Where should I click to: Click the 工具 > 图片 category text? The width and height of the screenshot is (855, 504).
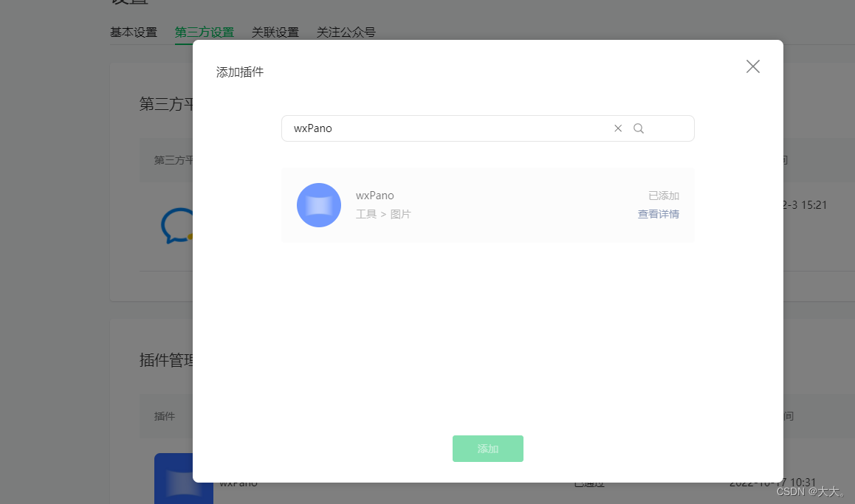tap(383, 214)
